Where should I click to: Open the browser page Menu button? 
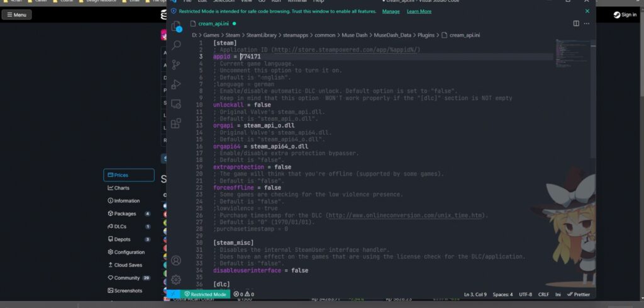pyautogui.click(x=16, y=15)
